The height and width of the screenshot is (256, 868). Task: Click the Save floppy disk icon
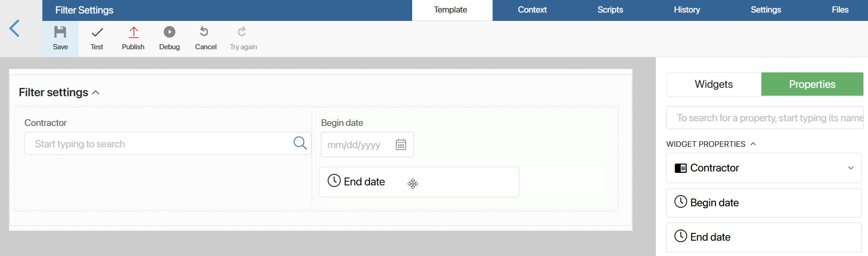point(60,32)
